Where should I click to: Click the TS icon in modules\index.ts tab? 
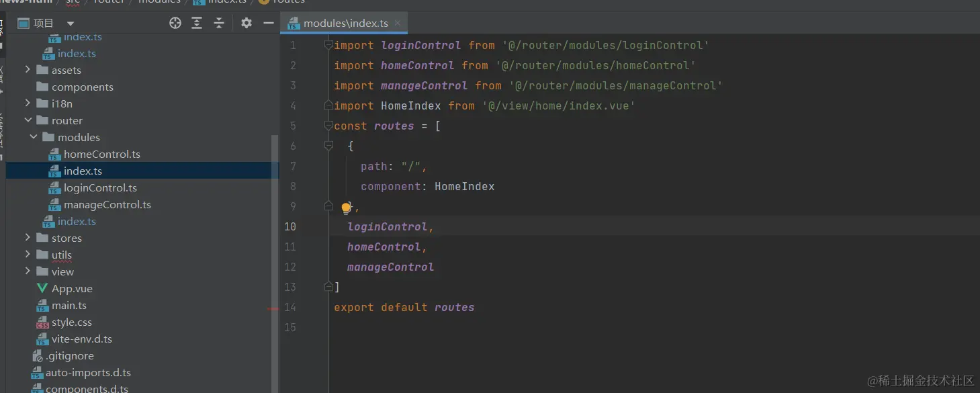(294, 24)
